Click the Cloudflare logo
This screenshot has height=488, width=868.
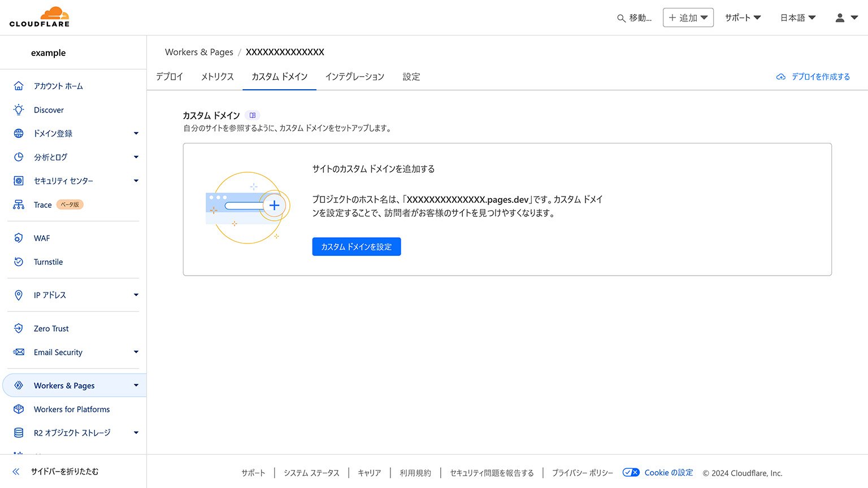click(x=40, y=17)
